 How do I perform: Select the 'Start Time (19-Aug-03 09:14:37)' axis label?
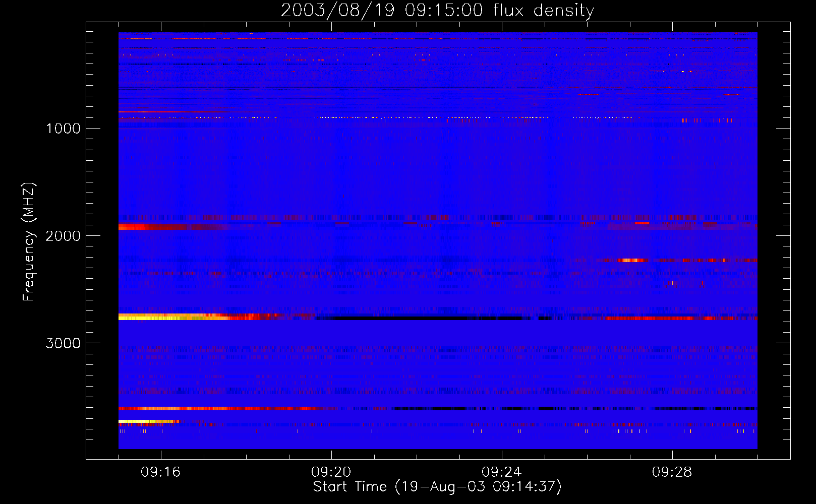(437, 487)
